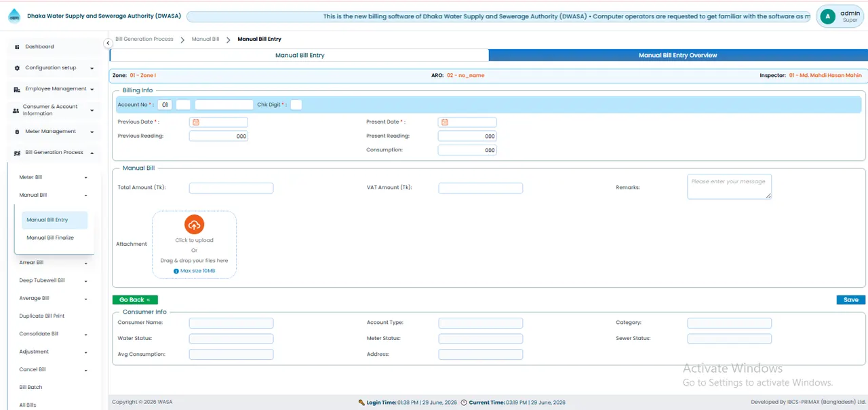Click the Avg Consumption field
This screenshot has width=868, height=410.
pyautogui.click(x=231, y=354)
